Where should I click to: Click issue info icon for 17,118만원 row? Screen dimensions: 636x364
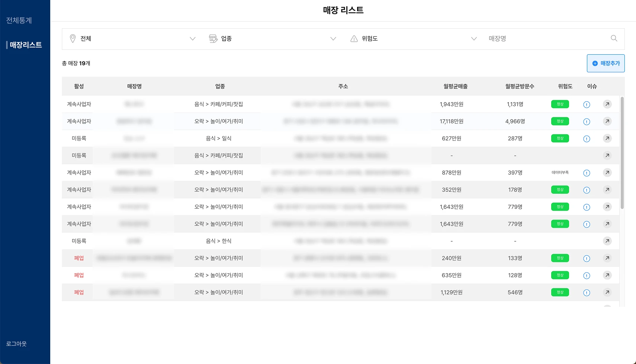pos(587,122)
